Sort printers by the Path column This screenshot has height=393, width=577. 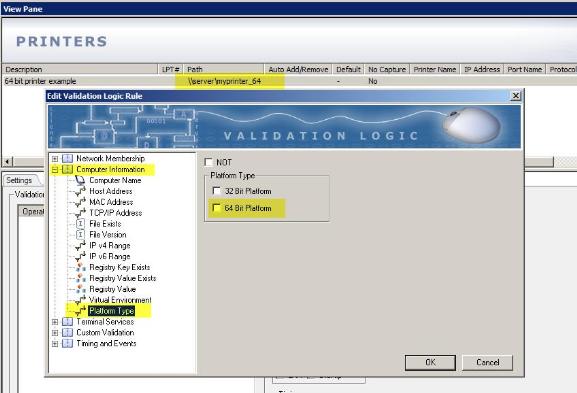(224, 69)
